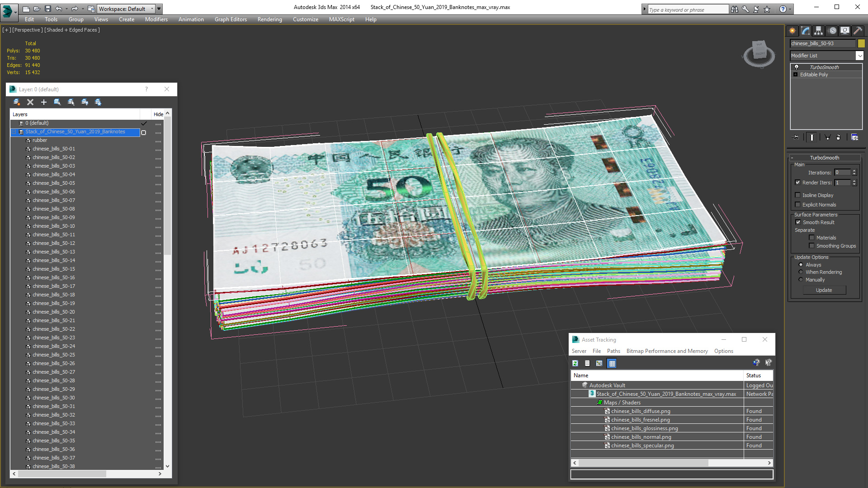Click the keyword search input field

688,9
